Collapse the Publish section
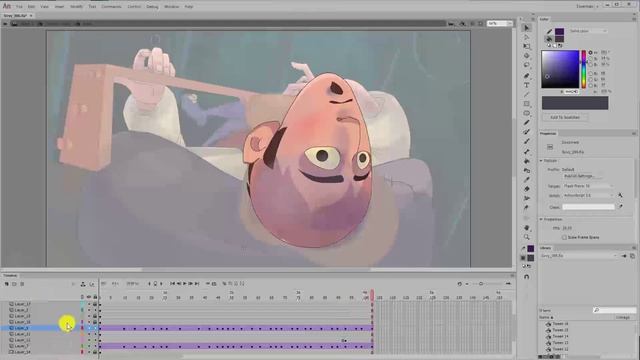The width and height of the screenshot is (640, 360). (x=542, y=161)
